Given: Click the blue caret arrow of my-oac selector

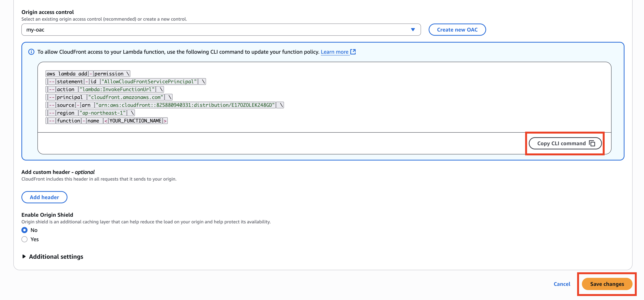Looking at the screenshot, I should click(413, 30).
